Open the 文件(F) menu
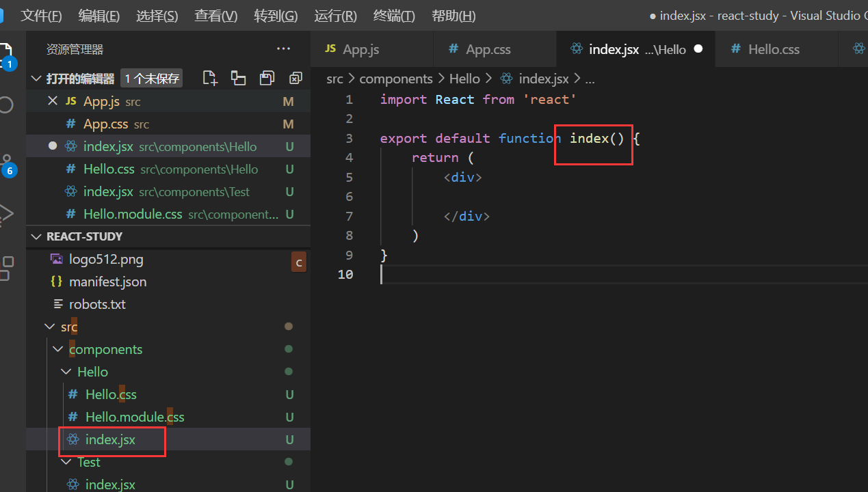868x492 pixels. click(x=41, y=16)
